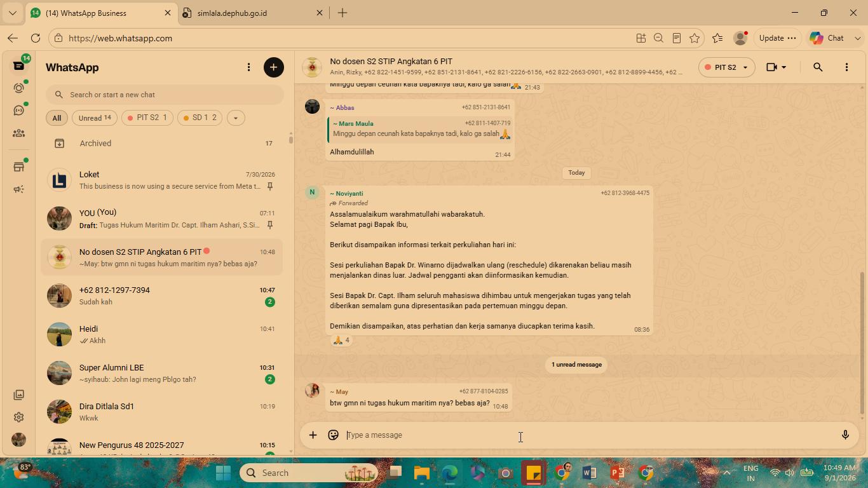Open WhatsApp settings gear icon
The width and height of the screenshot is (868, 488).
(18, 417)
